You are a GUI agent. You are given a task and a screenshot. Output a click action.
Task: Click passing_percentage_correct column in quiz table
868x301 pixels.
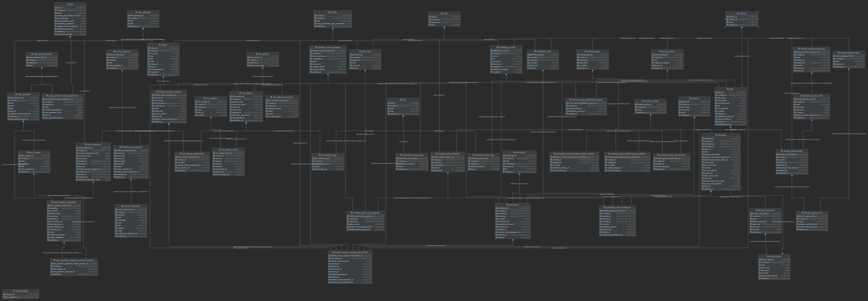pos(70,16)
